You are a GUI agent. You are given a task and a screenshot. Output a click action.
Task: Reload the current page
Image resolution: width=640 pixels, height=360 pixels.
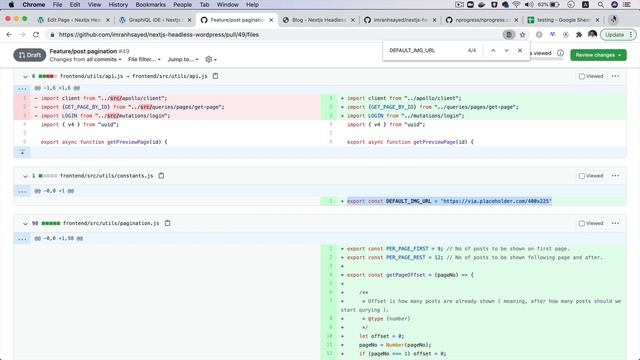(x=36, y=35)
